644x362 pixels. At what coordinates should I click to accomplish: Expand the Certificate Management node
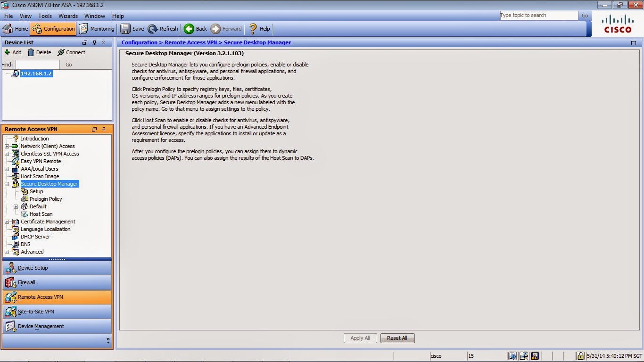pyautogui.click(x=7, y=222)
